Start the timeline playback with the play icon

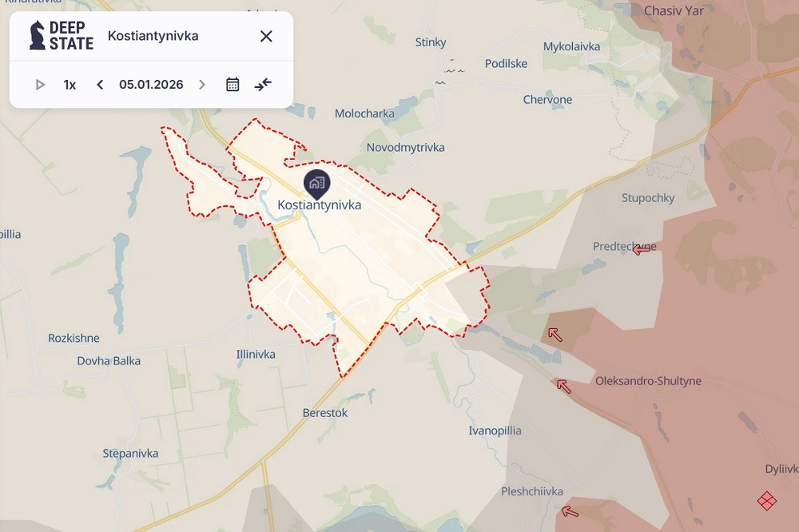pos(40,85)
